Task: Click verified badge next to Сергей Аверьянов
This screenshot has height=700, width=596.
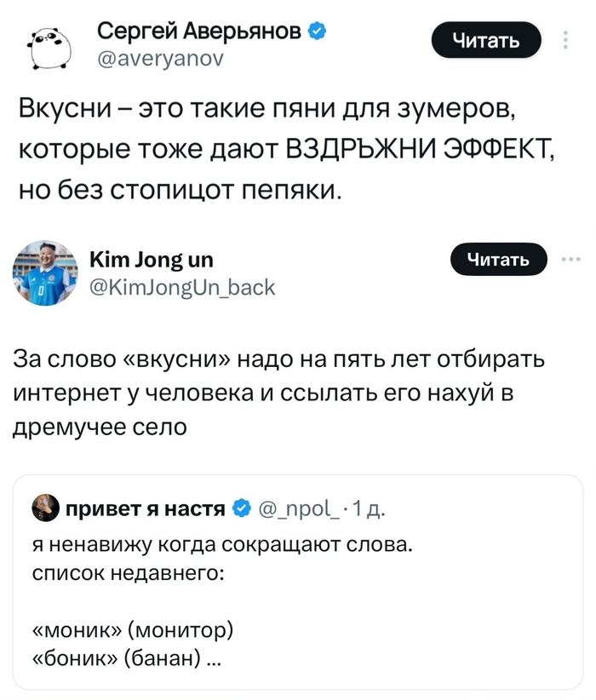Action: click(x=315, y=32)
